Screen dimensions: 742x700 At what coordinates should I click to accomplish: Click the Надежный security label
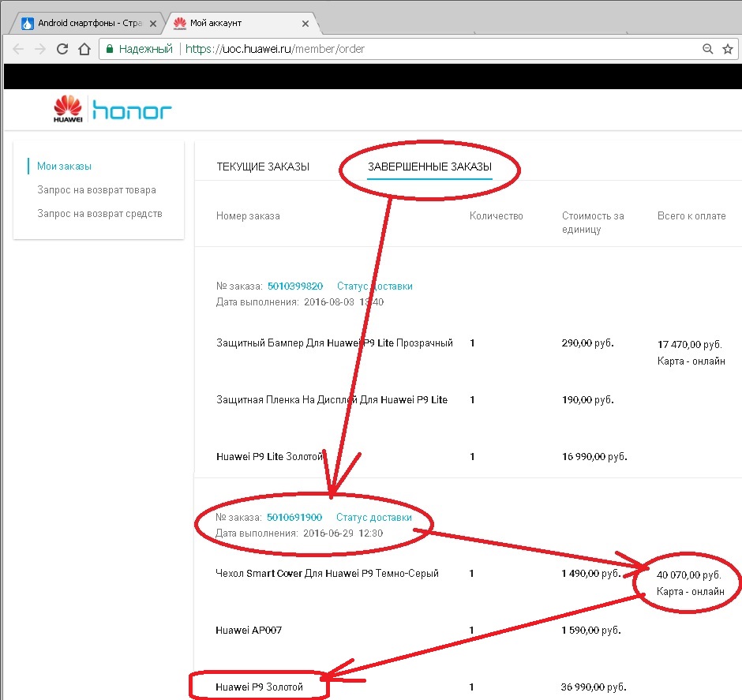[146, 49]
